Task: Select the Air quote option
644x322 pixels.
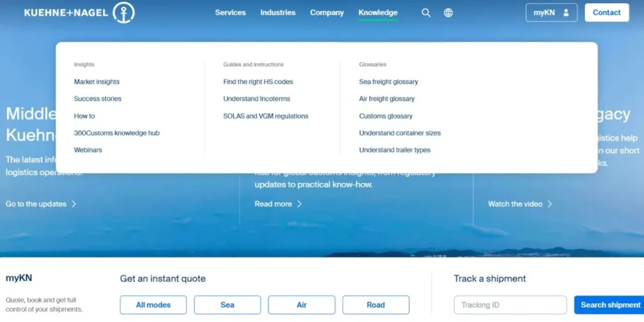Action: coord(301,305)
